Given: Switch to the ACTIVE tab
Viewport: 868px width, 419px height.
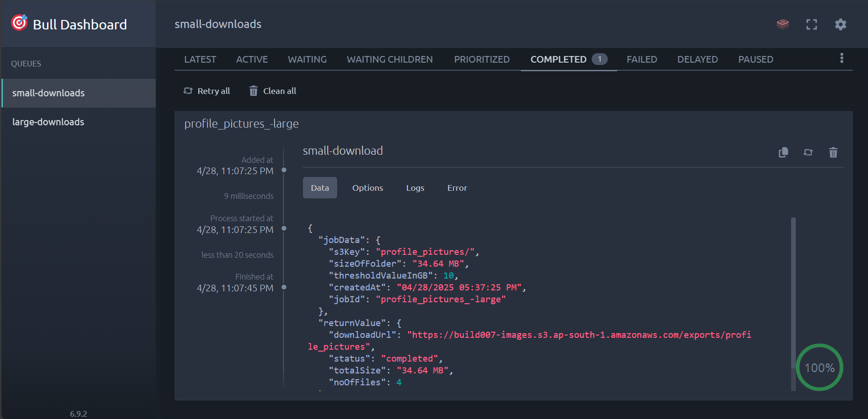Looking at the screenshot, I should (x=252, y=59).
